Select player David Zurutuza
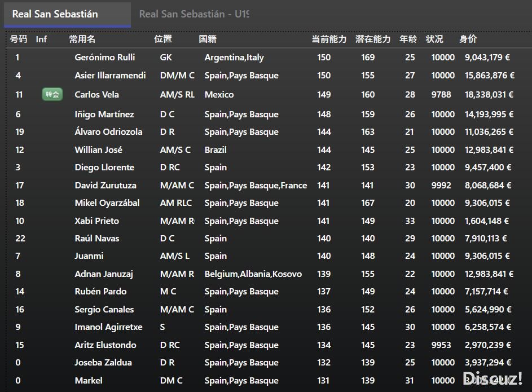The width and height of the screenshot is (532, 392). coord(105,186)
